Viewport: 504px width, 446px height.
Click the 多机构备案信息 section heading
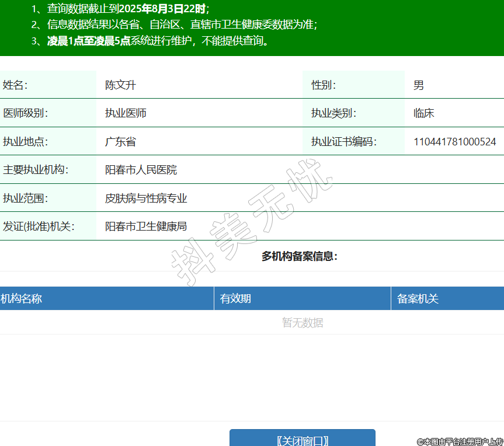pyautogui.click(x=299, y=256)
